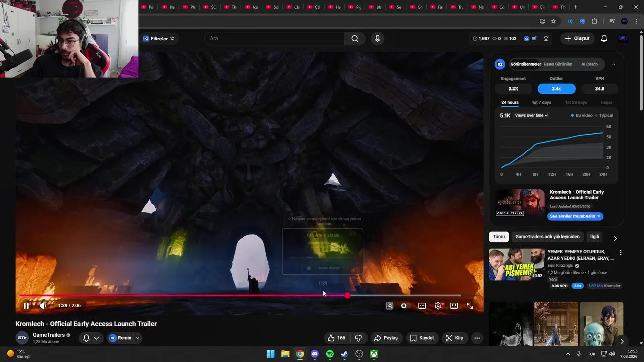Pause the Kromlech trailer video
This screenshot has width=644, height=362.
point(26,305)
